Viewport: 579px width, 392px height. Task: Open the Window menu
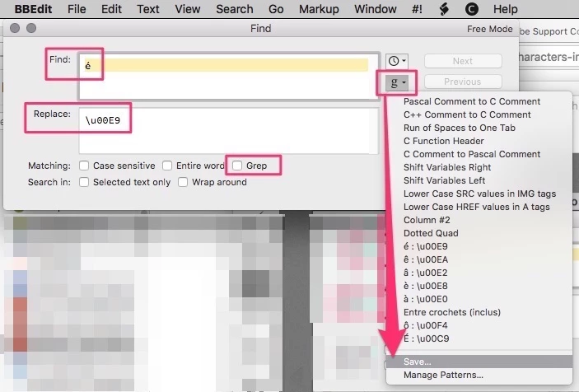(x=376, y=9)
